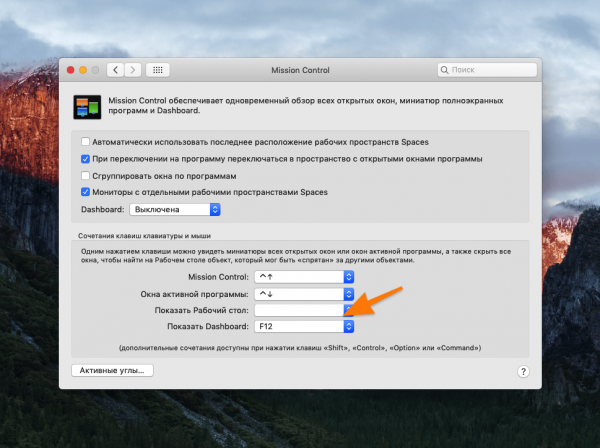Click the Mission Control pane icon

87,107
